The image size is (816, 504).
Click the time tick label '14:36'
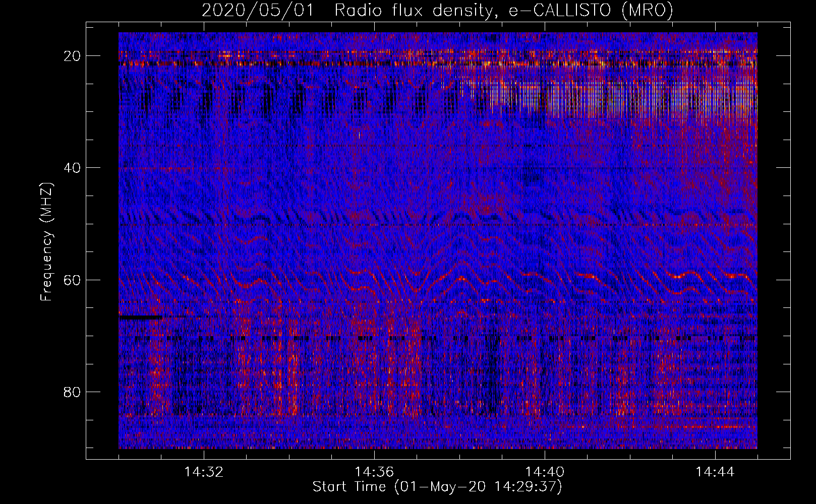[374, 472]
